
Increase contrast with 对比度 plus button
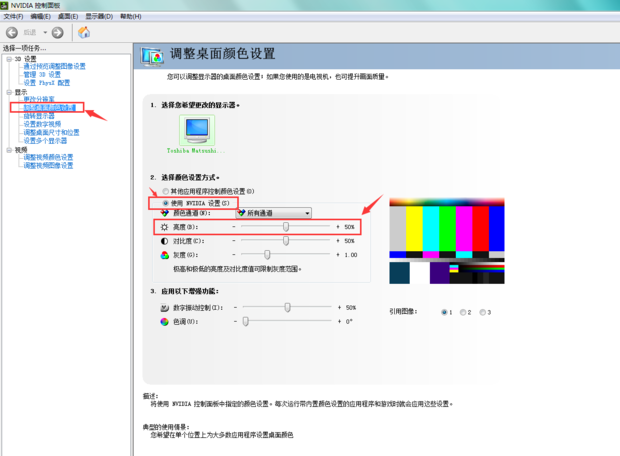coord(338,241)
